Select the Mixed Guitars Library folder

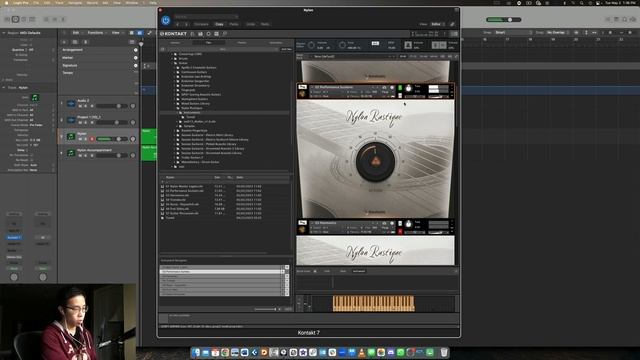point(196,104)
